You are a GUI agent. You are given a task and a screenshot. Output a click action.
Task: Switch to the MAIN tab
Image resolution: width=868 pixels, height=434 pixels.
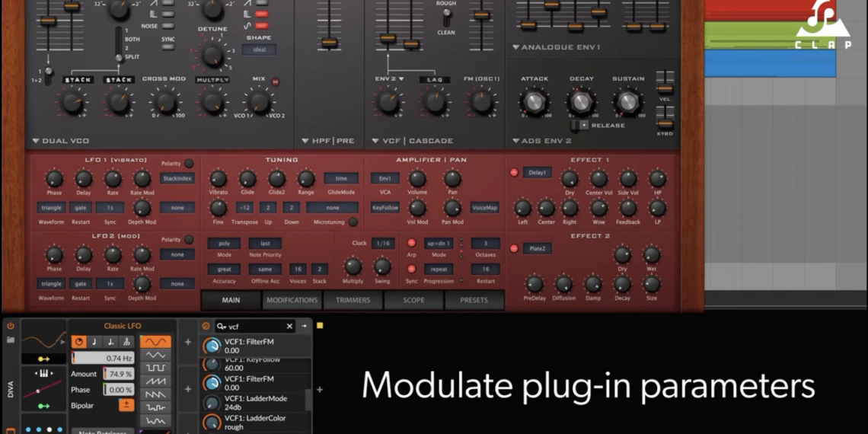231,300
